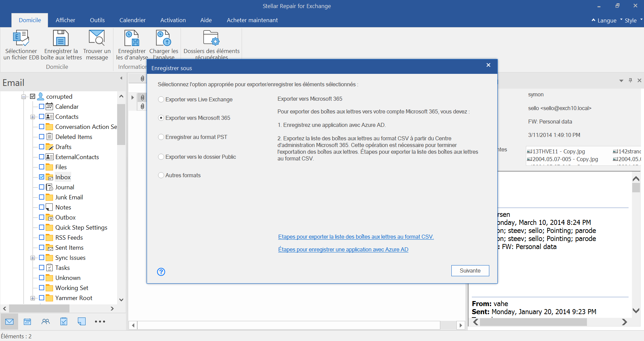Collapse the corrupted mailbox tree node
Viewport: 644px width, 341px height.
click(x=24, y=97)
